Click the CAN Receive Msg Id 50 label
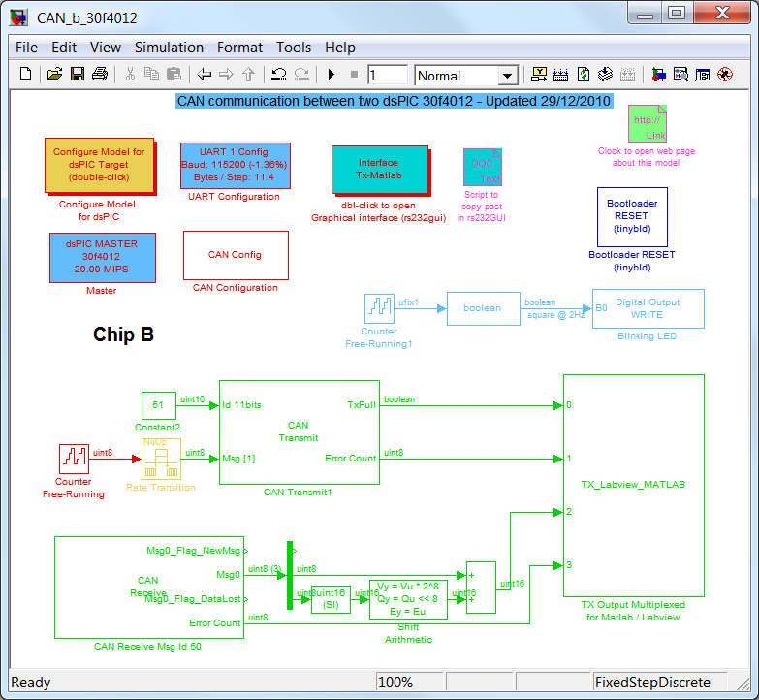 coord(147,647)
